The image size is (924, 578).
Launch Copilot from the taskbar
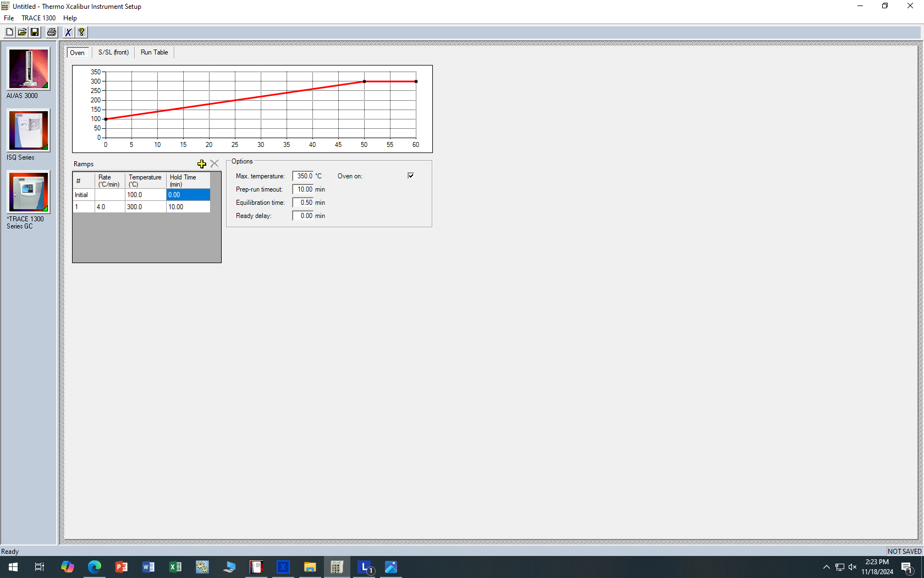point(67,567)
